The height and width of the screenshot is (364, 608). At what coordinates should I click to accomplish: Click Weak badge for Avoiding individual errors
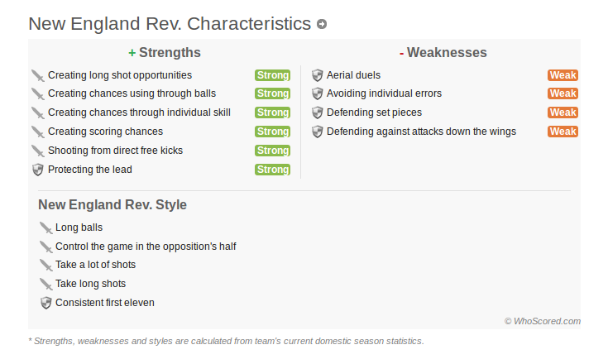coord(563,93)
